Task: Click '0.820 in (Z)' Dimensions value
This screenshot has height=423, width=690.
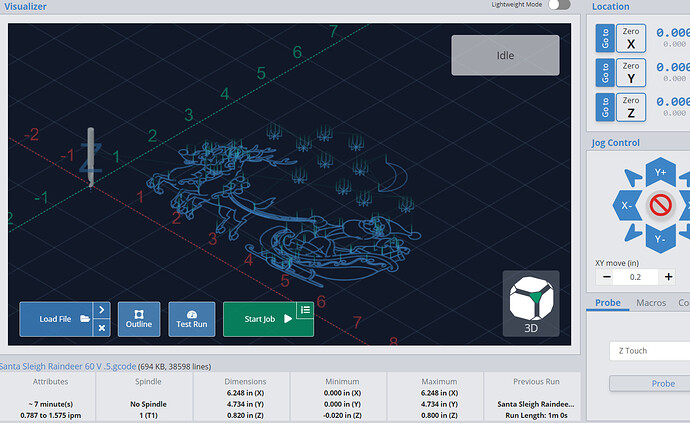Action: [x=245, y=415]
